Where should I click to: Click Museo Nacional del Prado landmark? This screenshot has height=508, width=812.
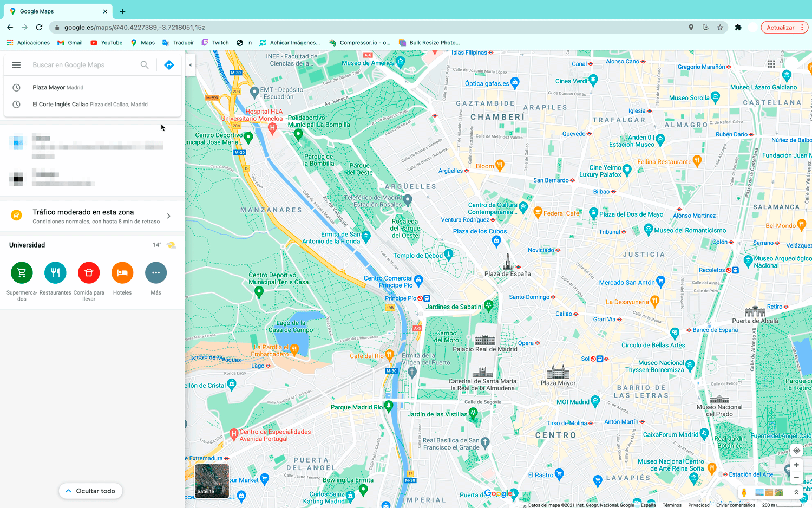click(x=719, y=406)
